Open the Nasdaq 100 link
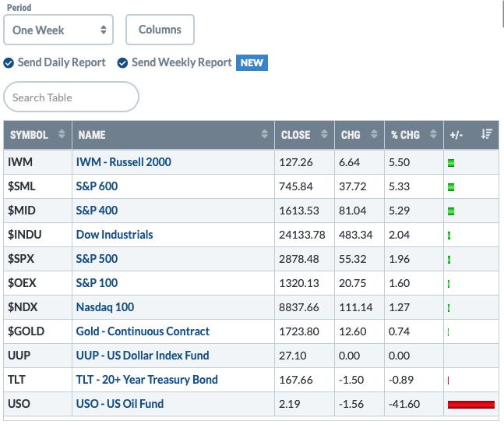504x425 pixels. pos(105,307)
